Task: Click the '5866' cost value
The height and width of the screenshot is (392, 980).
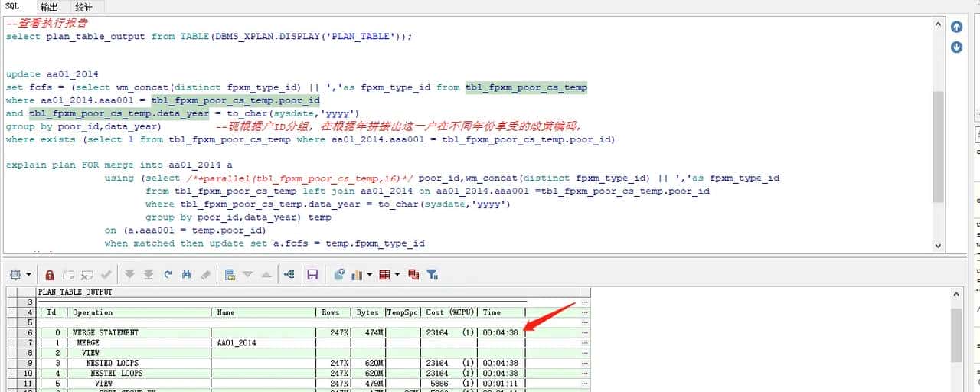Action: click(x=439, y=383)
